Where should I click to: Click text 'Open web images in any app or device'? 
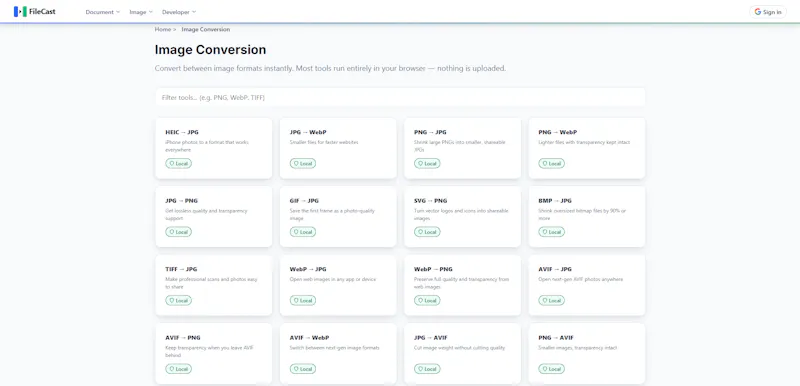(x=333, y=279)
